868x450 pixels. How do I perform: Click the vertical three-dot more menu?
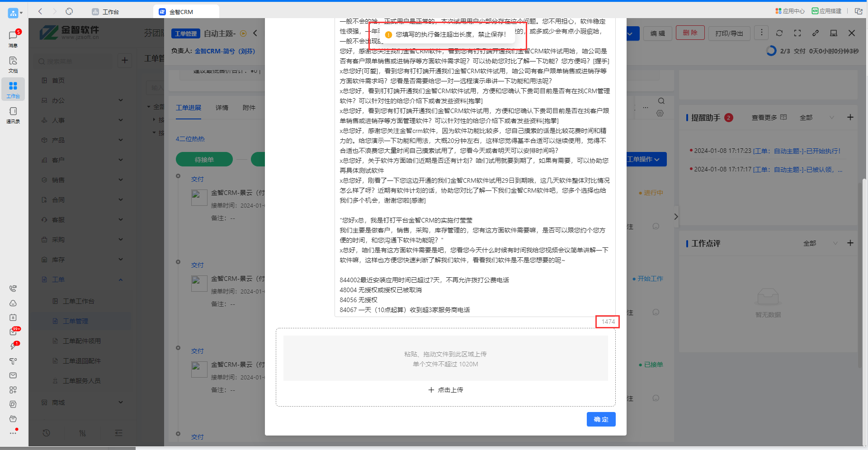pyautogui.click(x=762, y=33)
